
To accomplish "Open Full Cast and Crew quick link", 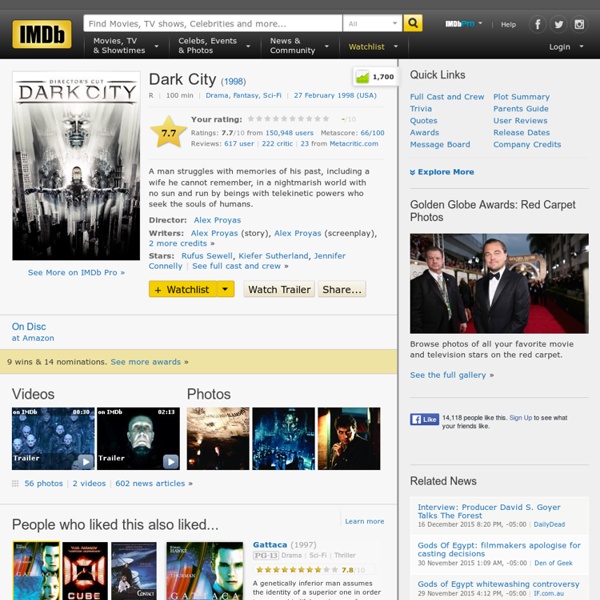I will [x=447, y=97].
